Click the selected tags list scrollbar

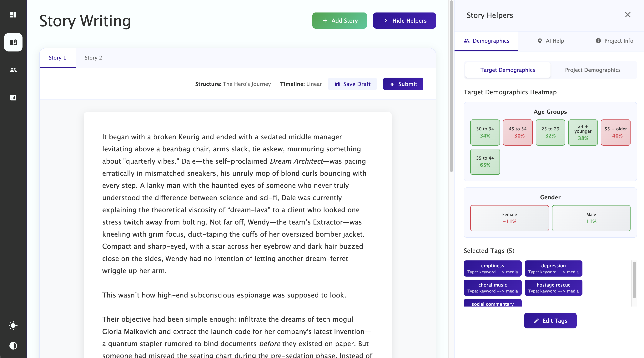[634, 280]
